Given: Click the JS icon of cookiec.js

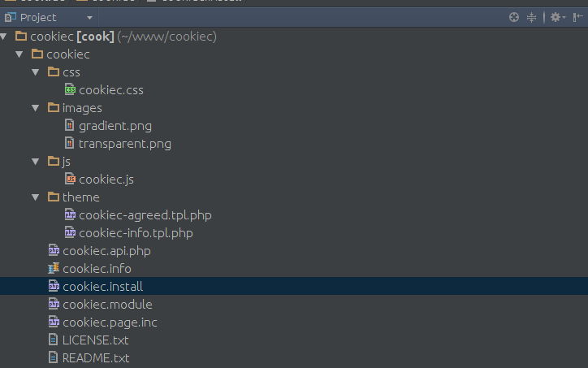Looking at the screenshot, I should pos(70,180).
